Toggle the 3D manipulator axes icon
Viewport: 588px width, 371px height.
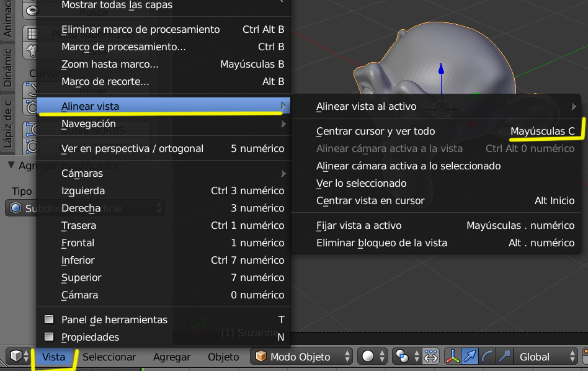[453, 356]
